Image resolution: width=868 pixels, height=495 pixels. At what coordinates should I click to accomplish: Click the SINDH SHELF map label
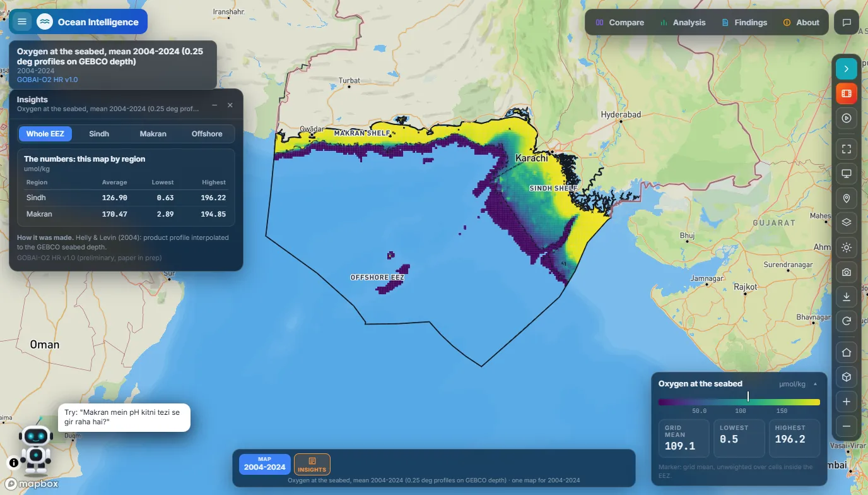[x=553, y=188]
